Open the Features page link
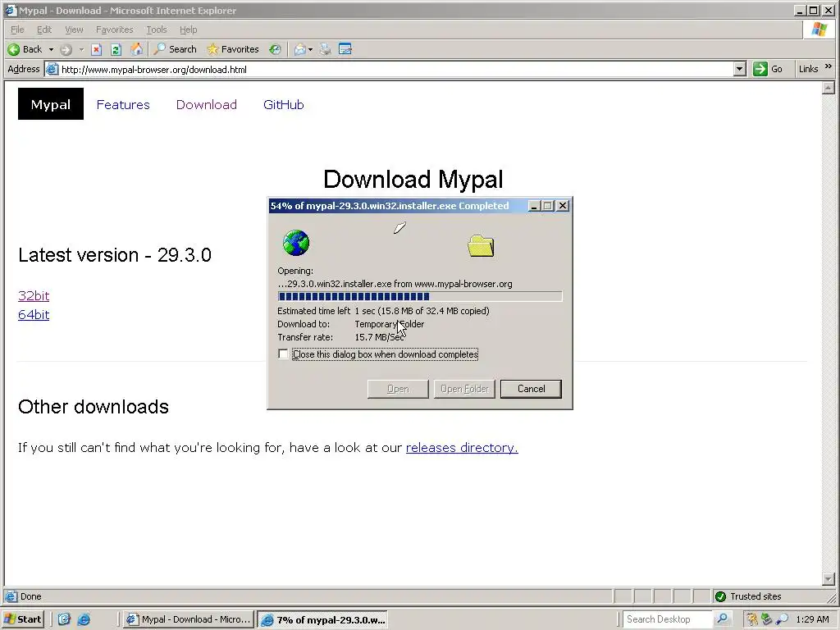Screen dimensions: 840x630 click(x=123, y=104)
